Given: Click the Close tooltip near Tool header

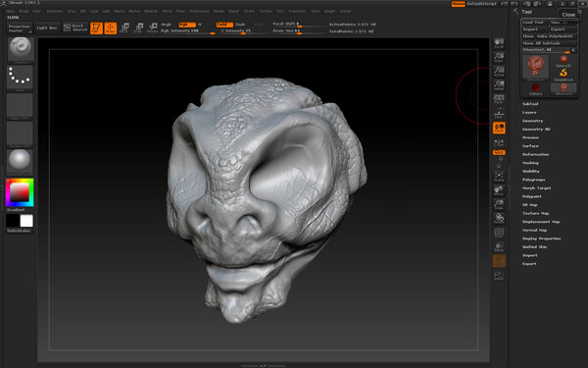Looking at the screenshot, I should coord(568,15).
